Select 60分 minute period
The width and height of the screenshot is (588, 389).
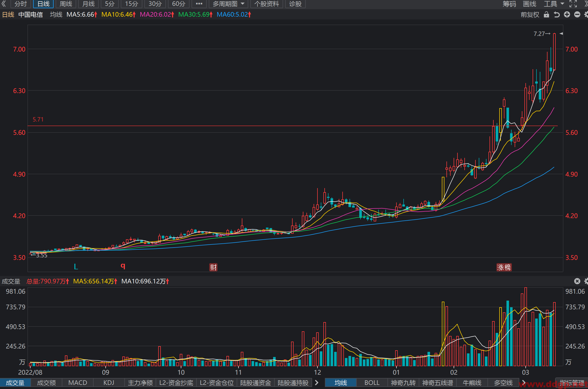[178, 4]
